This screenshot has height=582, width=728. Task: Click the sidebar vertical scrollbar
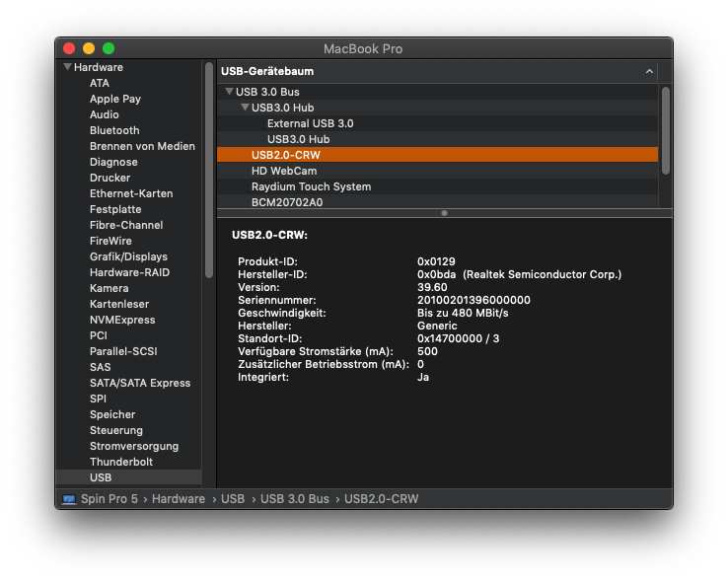[x=209, y=170]
